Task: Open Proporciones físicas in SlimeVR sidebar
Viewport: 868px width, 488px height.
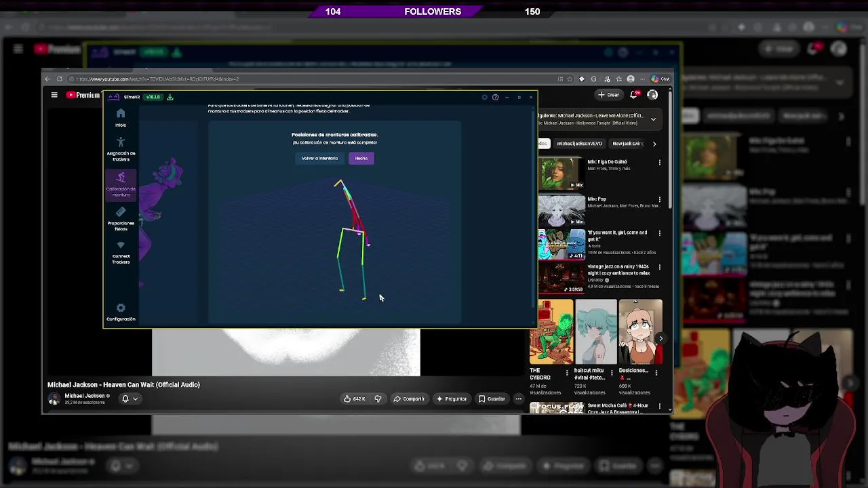Action: tap(121, 220)
